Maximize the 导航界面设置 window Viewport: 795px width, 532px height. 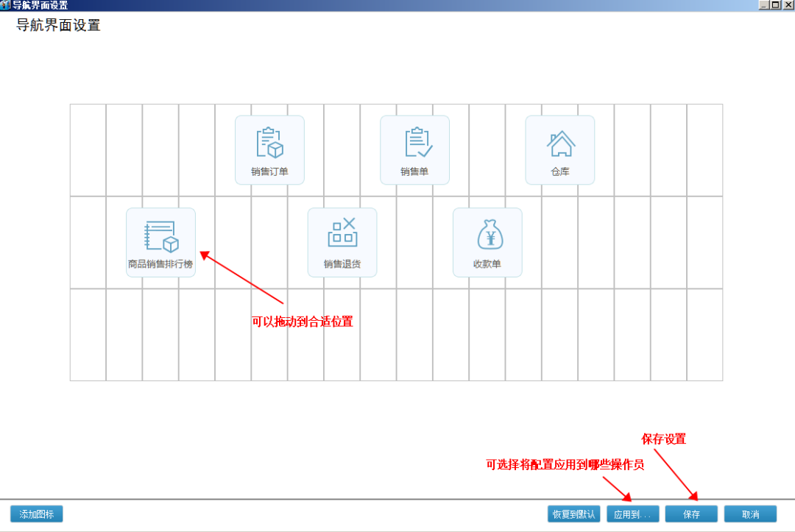(775, 5)
